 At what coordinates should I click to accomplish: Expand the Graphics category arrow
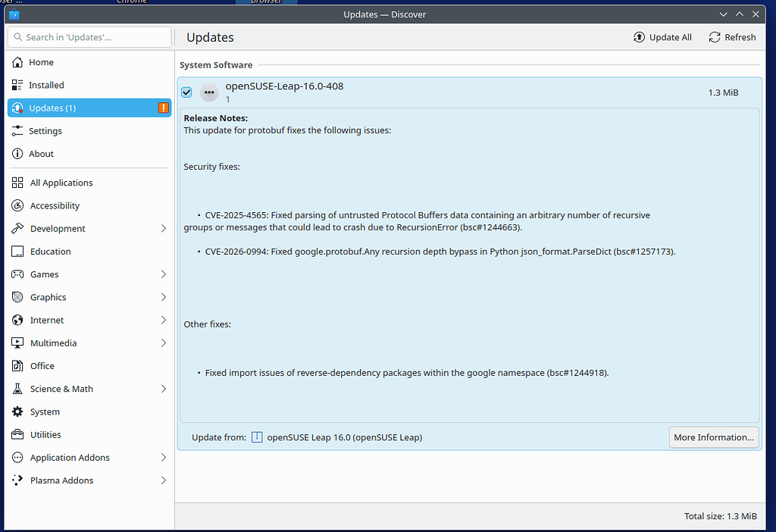click(164, 297)
